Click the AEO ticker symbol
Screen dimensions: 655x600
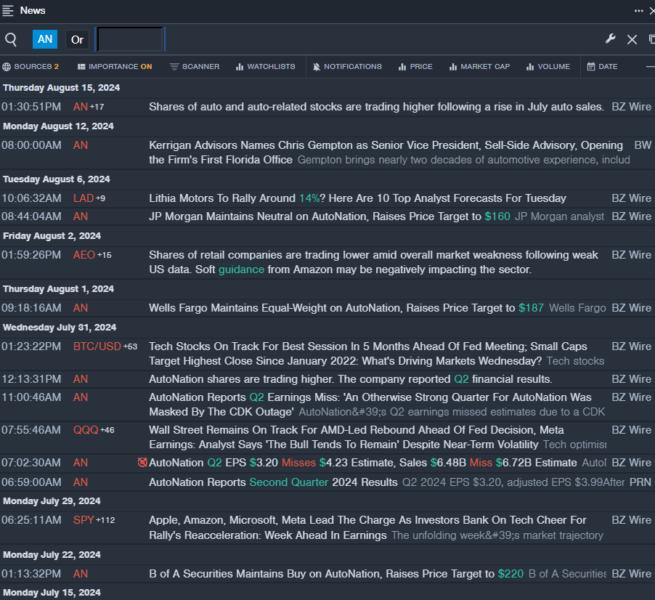coord(84,255)
